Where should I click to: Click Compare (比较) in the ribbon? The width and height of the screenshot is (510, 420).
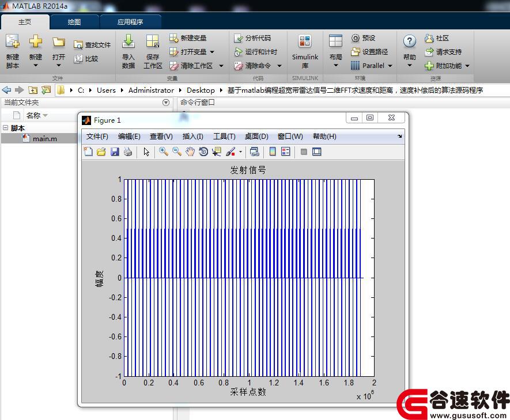(x=86, y=59)
